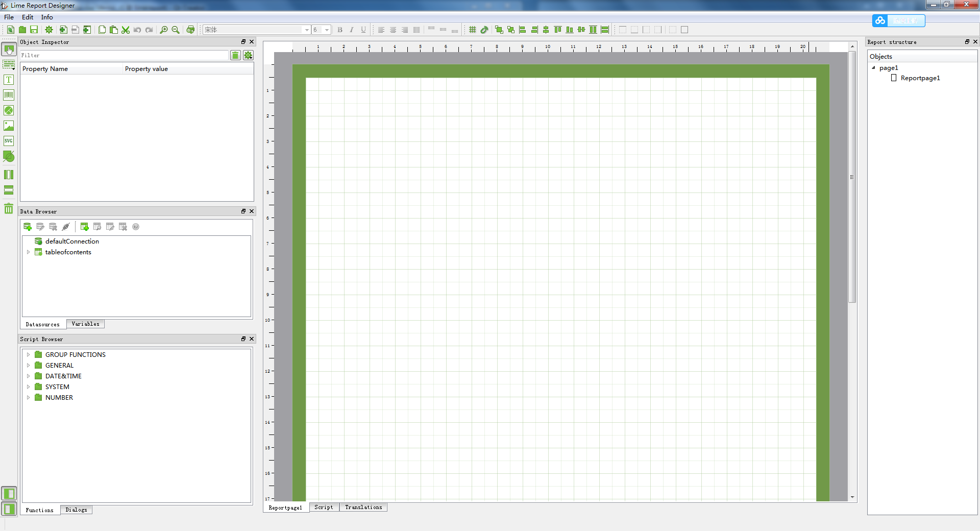This screenshot has width=980, height=531.
Task: Select Reportpage1 in Report structure
Action: point(920,78)
